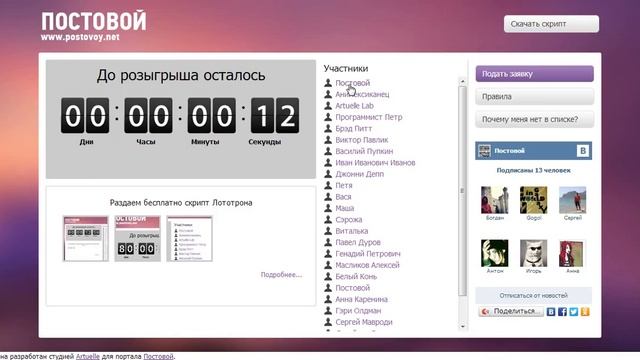Open the countdown timer screenshot thumbnail
The height and width of the screenshot is (360, 640).
point(138,239)
